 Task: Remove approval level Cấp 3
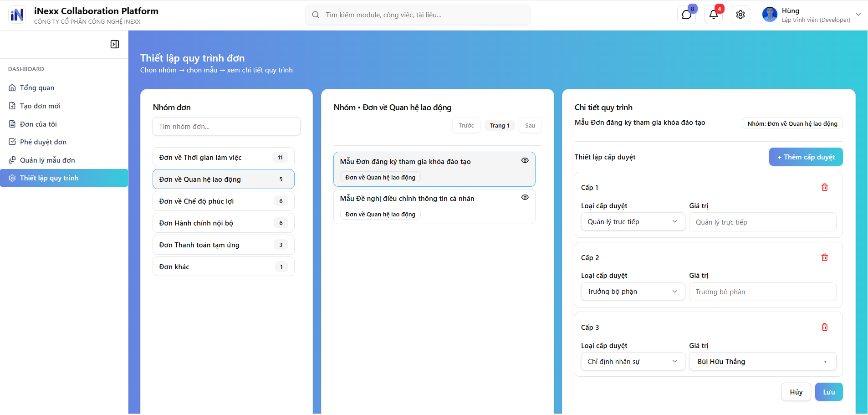point(824,328)
